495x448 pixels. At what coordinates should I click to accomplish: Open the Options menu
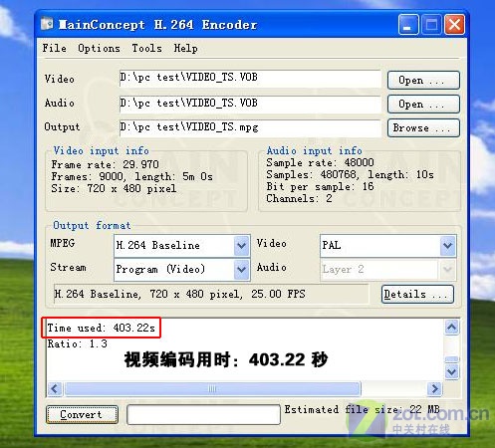[x=99, y=49]
